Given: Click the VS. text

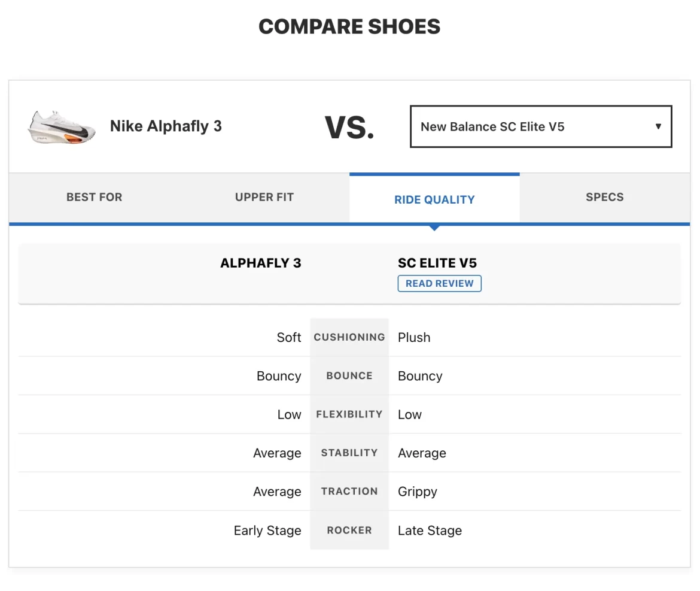Looking at the screenshot, I should tap(349, 128).
